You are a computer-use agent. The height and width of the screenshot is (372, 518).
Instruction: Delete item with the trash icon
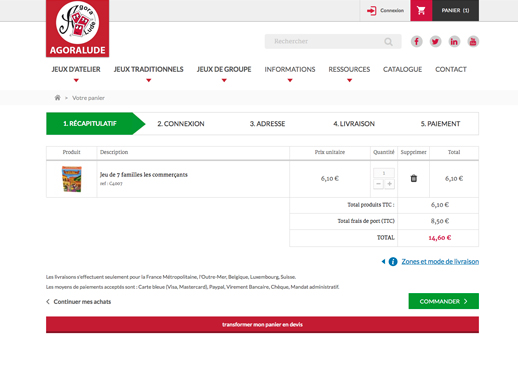(414, 178)
